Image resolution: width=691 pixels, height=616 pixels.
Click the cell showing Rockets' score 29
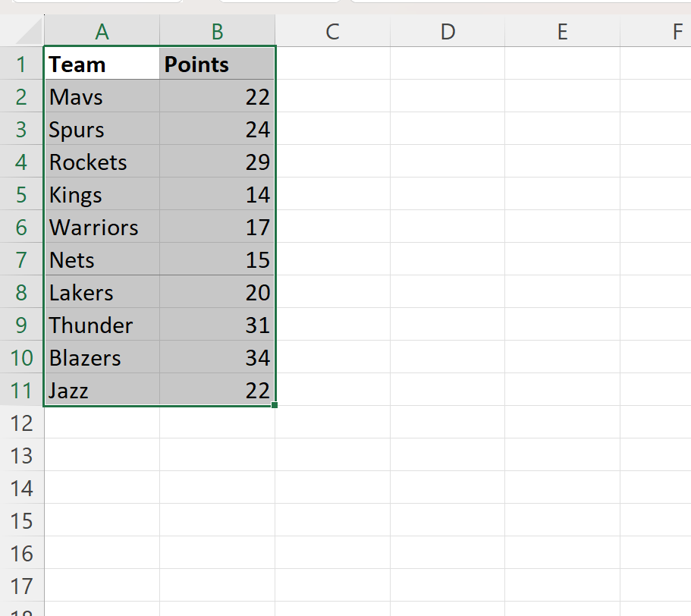coord(217,162)
